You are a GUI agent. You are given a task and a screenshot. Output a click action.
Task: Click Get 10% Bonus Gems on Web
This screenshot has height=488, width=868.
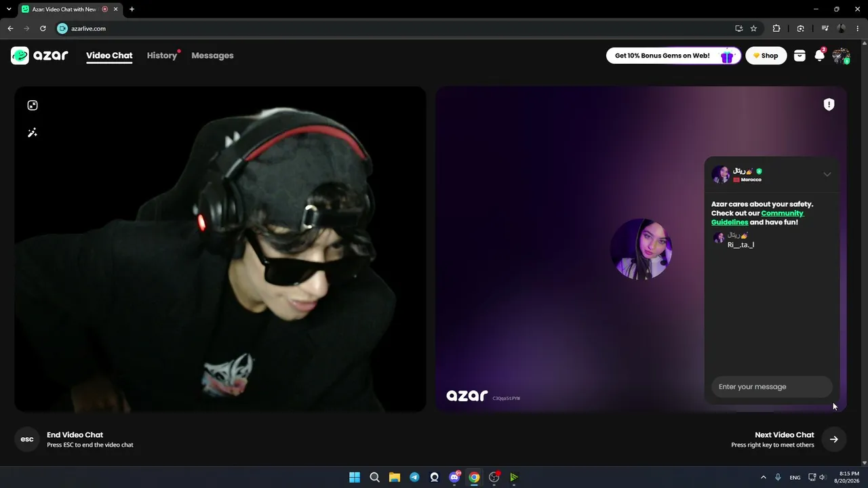673,56
